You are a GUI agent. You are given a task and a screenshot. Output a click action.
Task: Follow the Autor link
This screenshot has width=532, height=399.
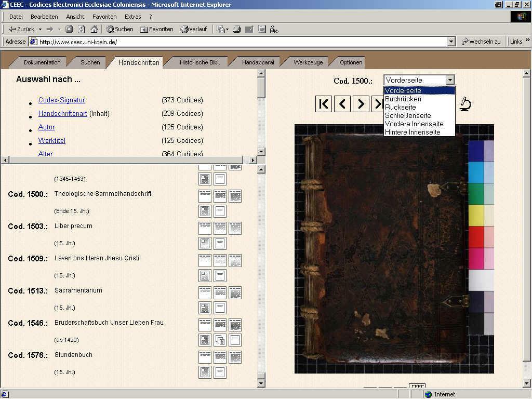point(46,127)
